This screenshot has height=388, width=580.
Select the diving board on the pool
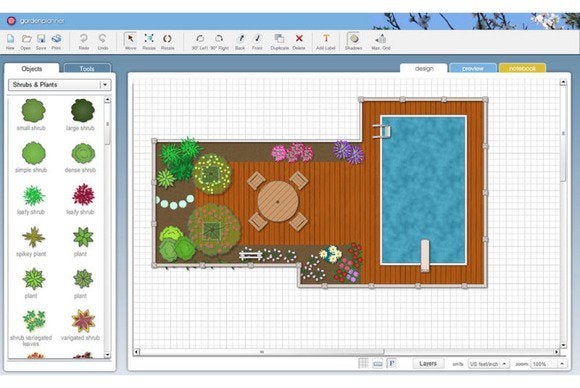[x=425, y=256]
